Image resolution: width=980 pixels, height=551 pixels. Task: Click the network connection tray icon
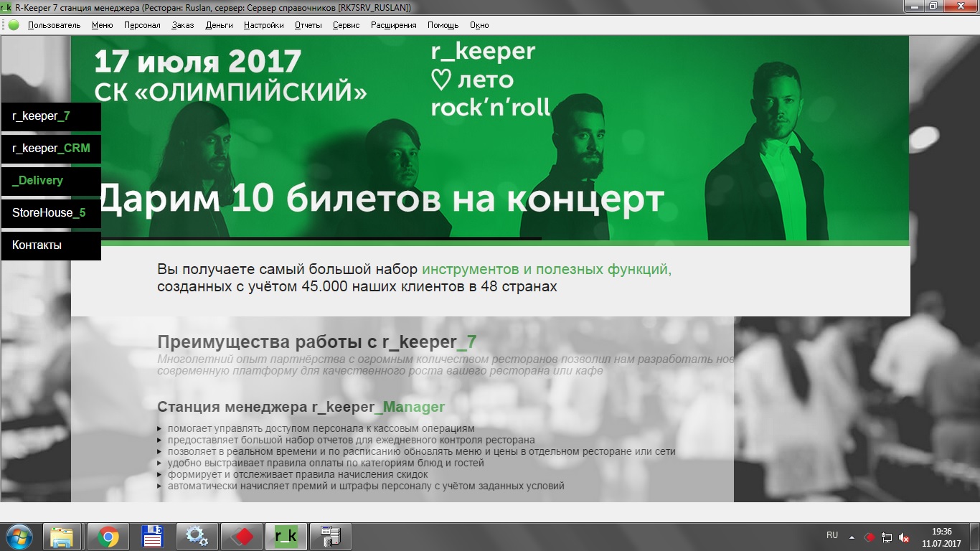pos(887,537)
